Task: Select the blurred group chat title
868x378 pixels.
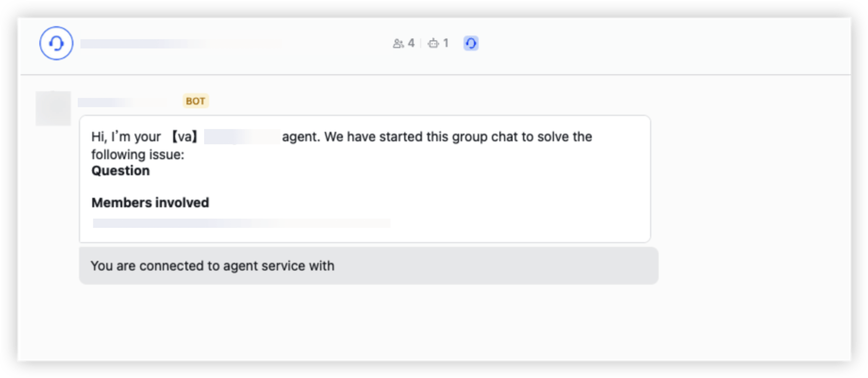Action: click(x=179, y=44)
